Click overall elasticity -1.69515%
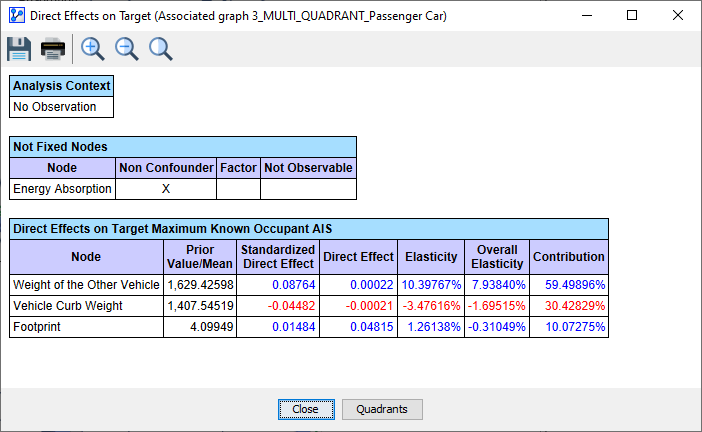 point(497,306)
